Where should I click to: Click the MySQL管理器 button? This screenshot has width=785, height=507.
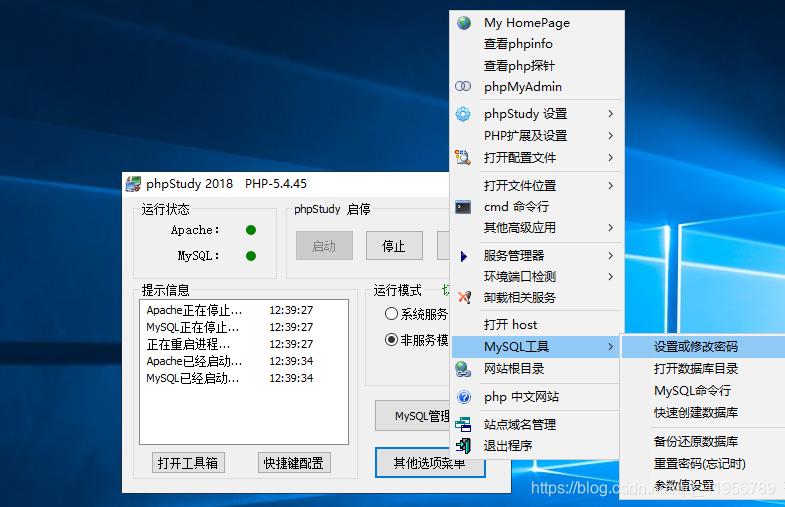coord(413,416)
